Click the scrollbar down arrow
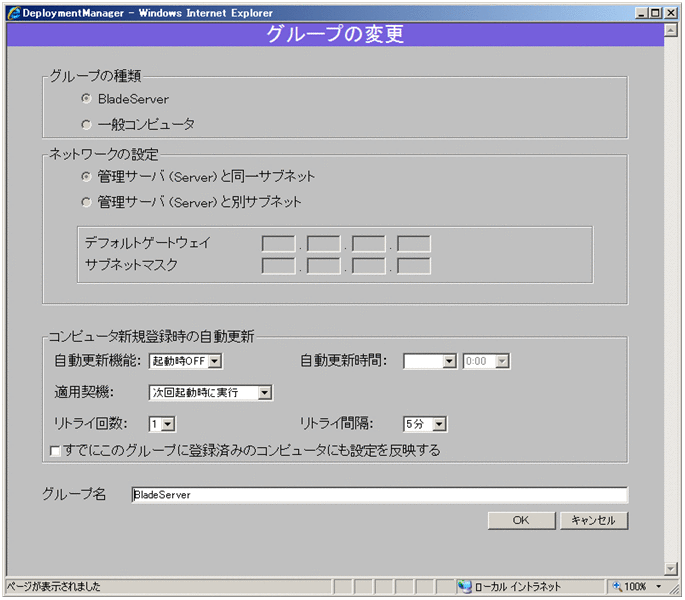Viewport: 685px width, 600px height. 671,568
